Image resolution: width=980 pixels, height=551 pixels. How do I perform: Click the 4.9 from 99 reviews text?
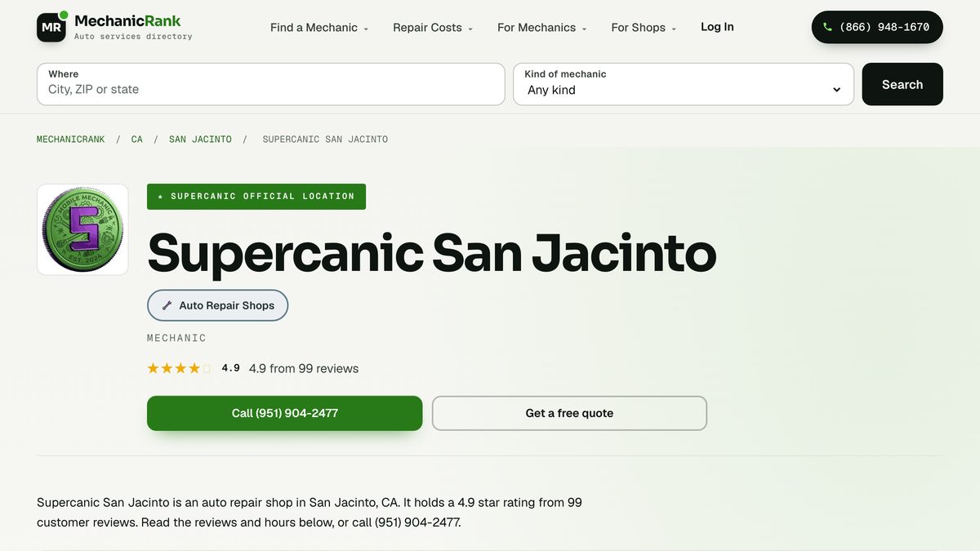[304, 368]
